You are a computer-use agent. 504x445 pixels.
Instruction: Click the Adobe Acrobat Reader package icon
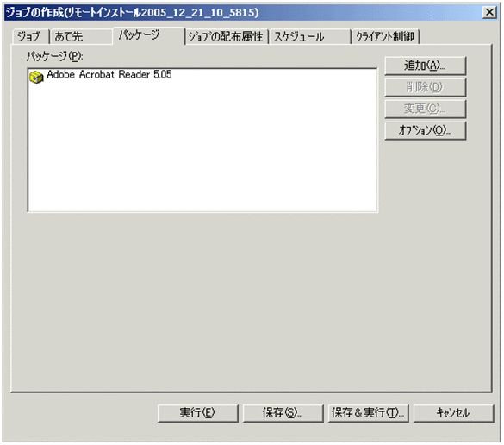[x=36, y=77]
